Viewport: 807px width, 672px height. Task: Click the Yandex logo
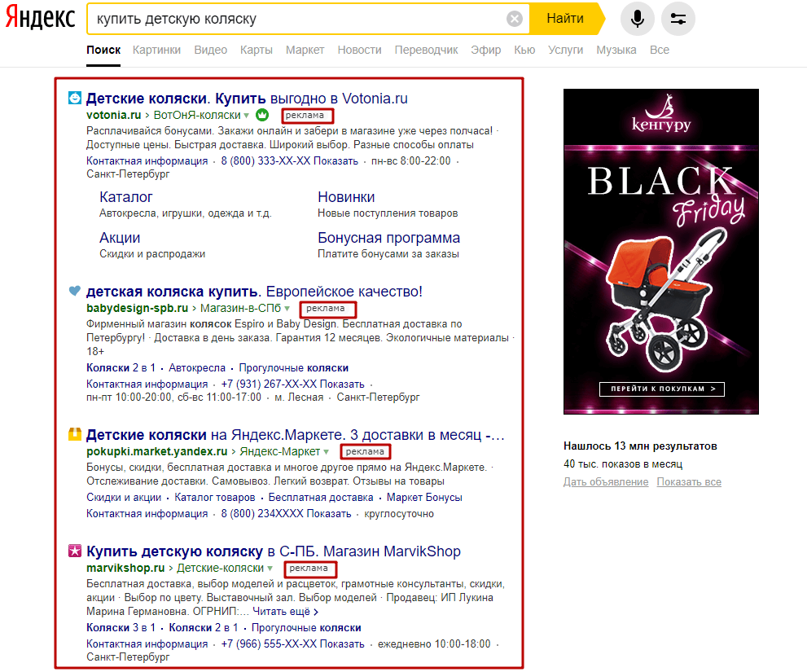40,18
